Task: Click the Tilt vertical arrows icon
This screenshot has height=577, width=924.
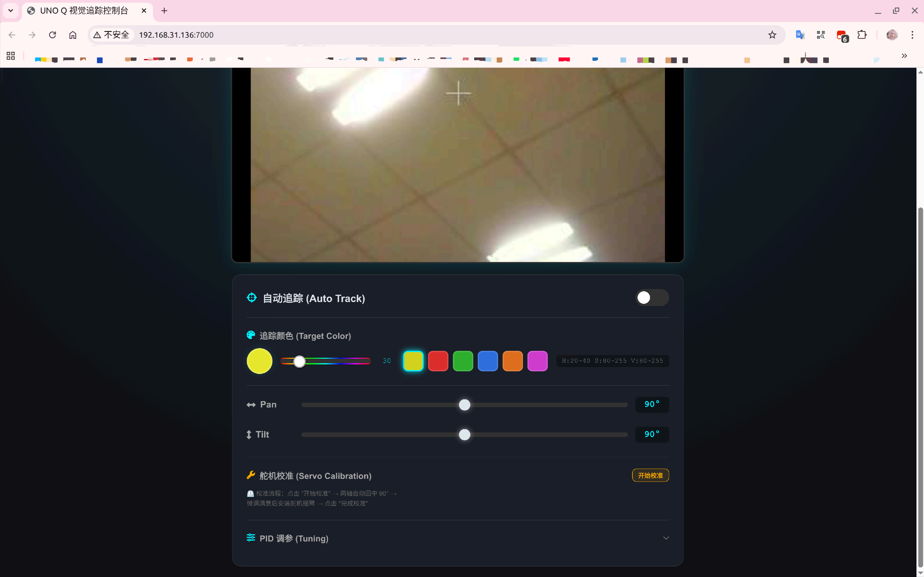Action: (x=249, y=435)
